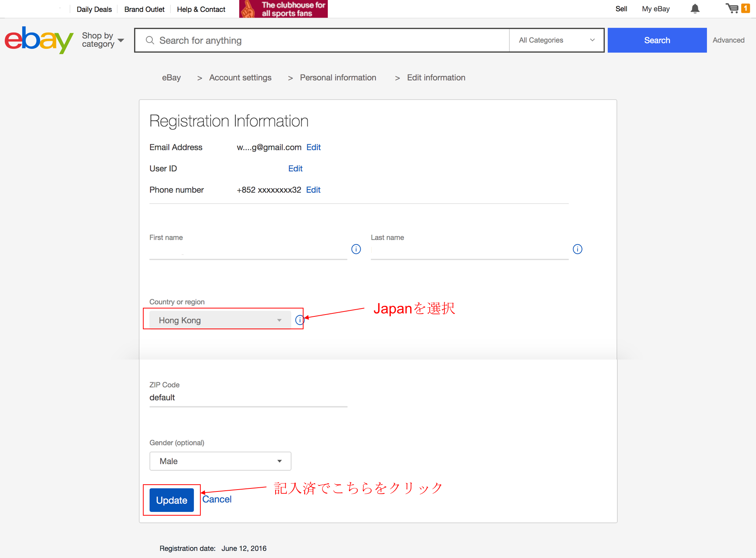Open the shopping cart icon
Image resolution: width=756 pixels, height=558 pixels.
[732, 8]
